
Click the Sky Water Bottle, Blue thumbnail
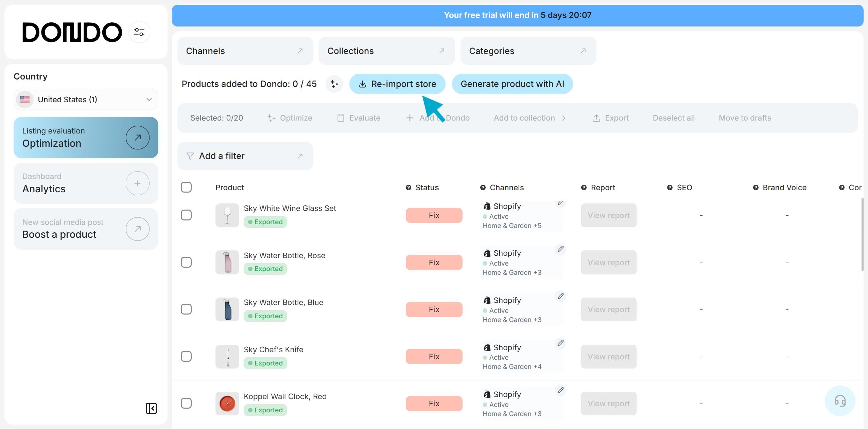[x=227, y=309]
